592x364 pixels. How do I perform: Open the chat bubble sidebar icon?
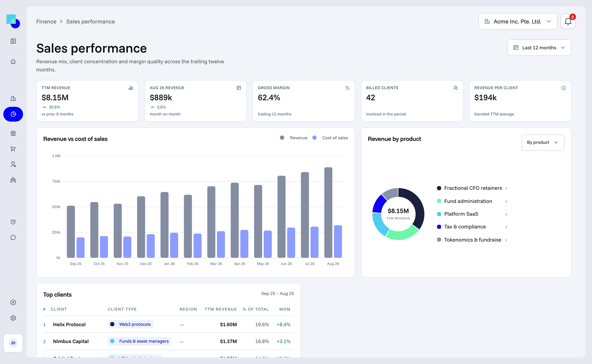pyautogui.click(x=13, y=238)
